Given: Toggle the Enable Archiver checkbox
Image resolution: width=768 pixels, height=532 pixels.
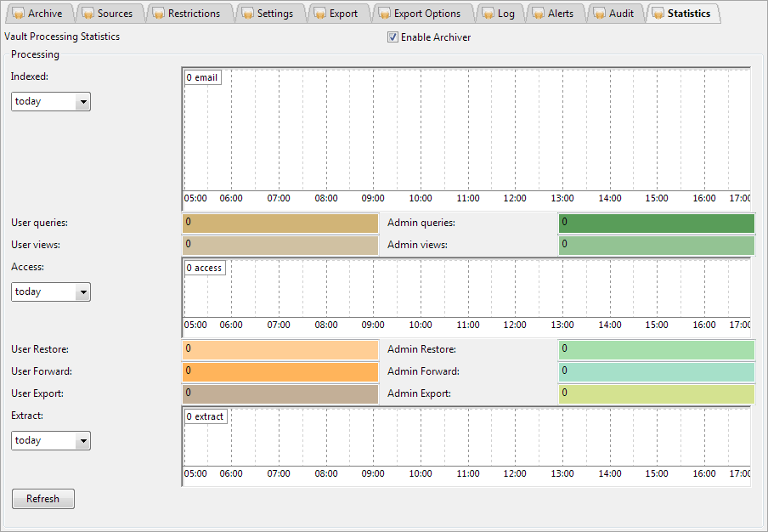Looking at the screenshot, I should pyautogui.click(x=392, y=37).
